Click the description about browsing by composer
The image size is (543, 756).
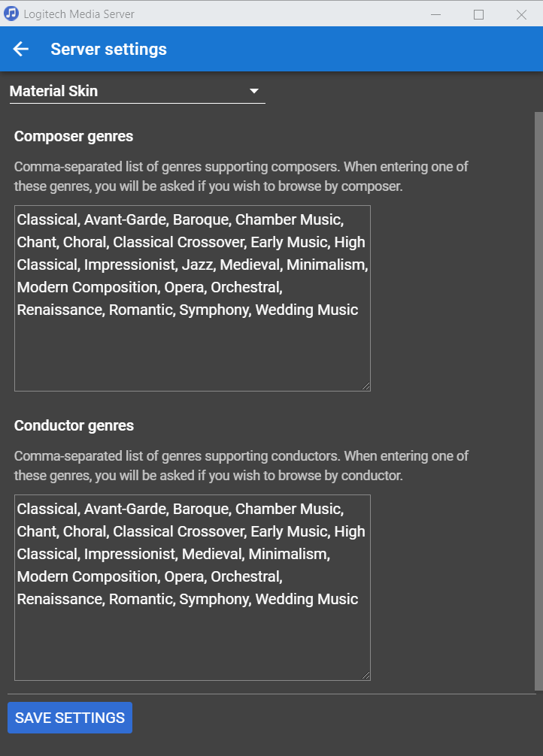(x=241, y=177)
